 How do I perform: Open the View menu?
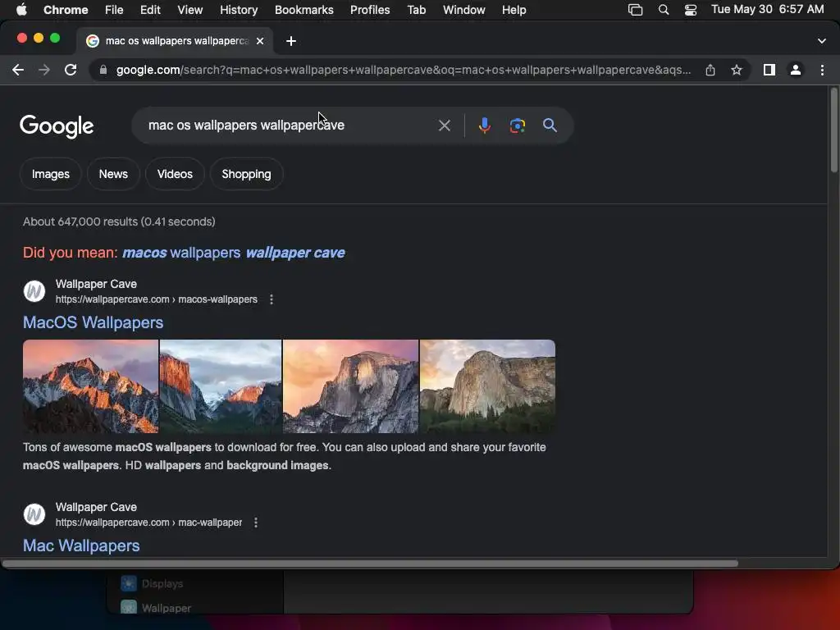click(x=190, y=10)
